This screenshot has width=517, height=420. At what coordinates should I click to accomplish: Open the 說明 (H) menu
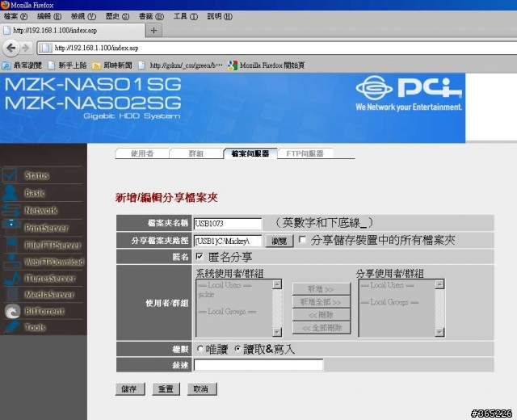tap(220, 16)
